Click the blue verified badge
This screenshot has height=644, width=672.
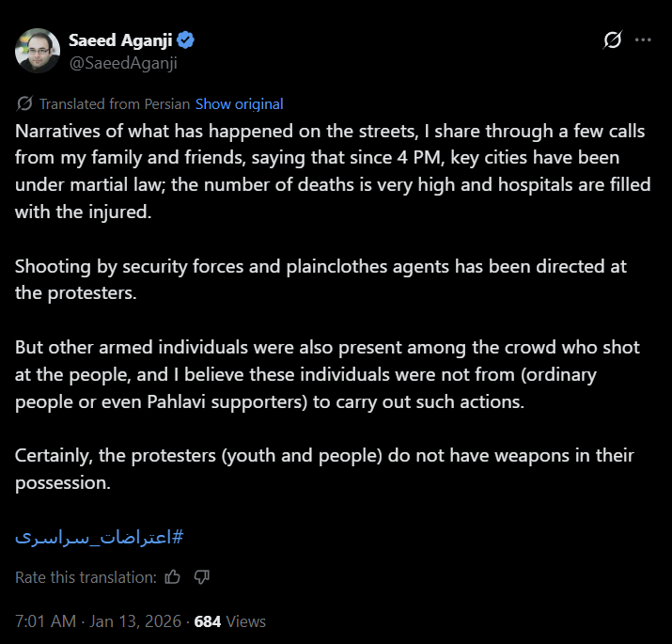tap(187, 40)
